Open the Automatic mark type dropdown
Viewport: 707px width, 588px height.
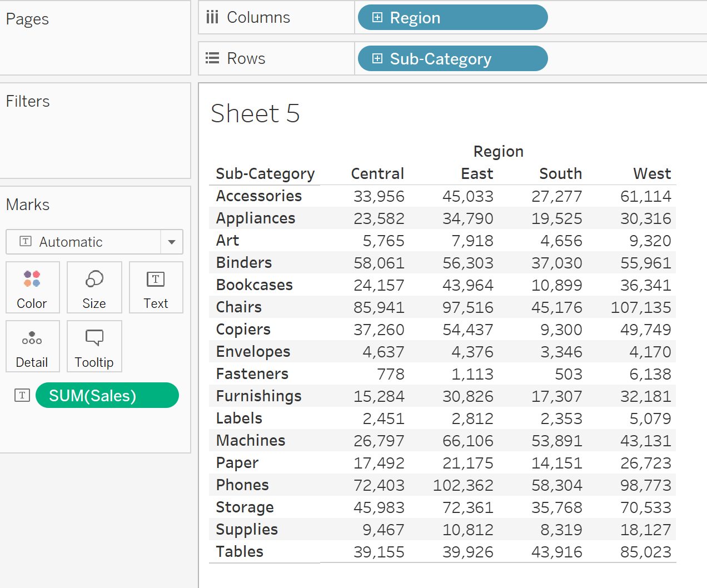point(172,242)
